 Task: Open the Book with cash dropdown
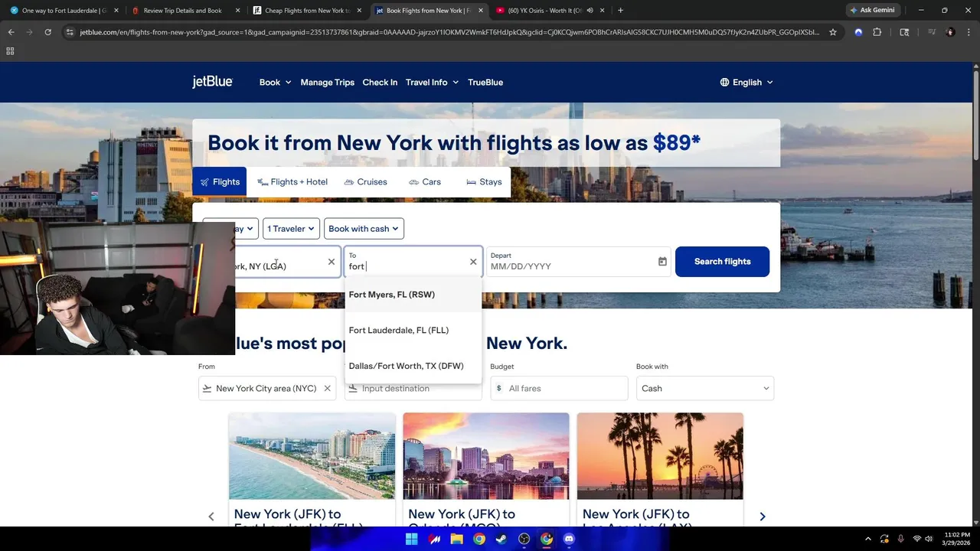tap(364, 229)
